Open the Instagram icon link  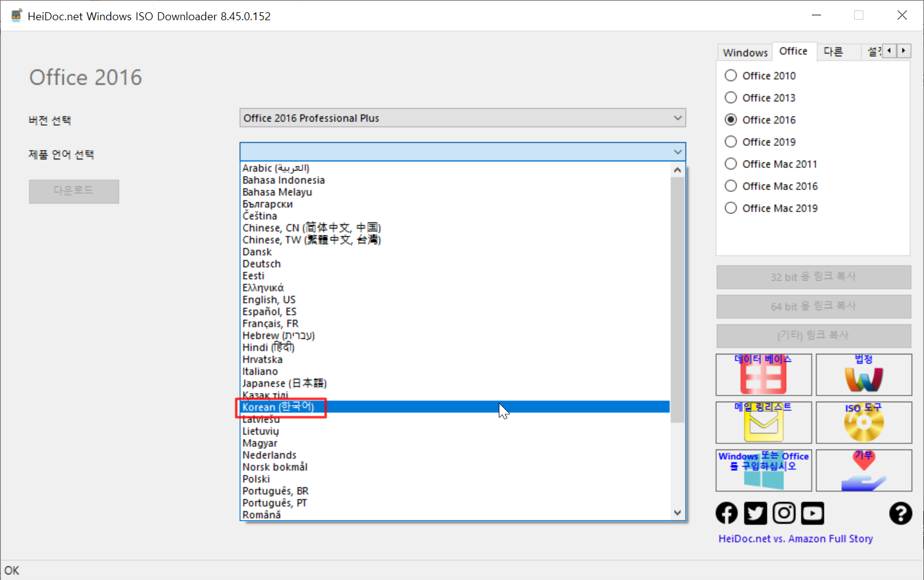(784, 513)
